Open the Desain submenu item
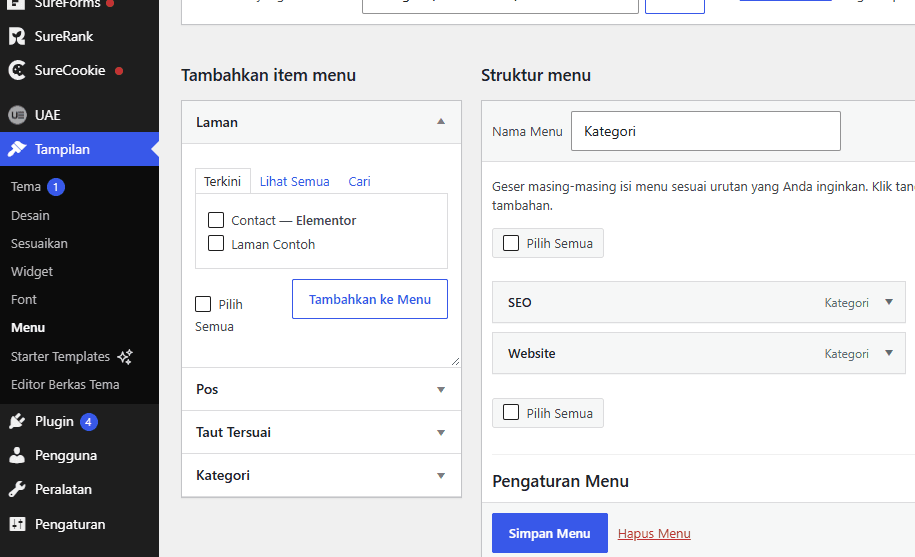The height and width of the screenshot is (557, 915). point(30,215)
